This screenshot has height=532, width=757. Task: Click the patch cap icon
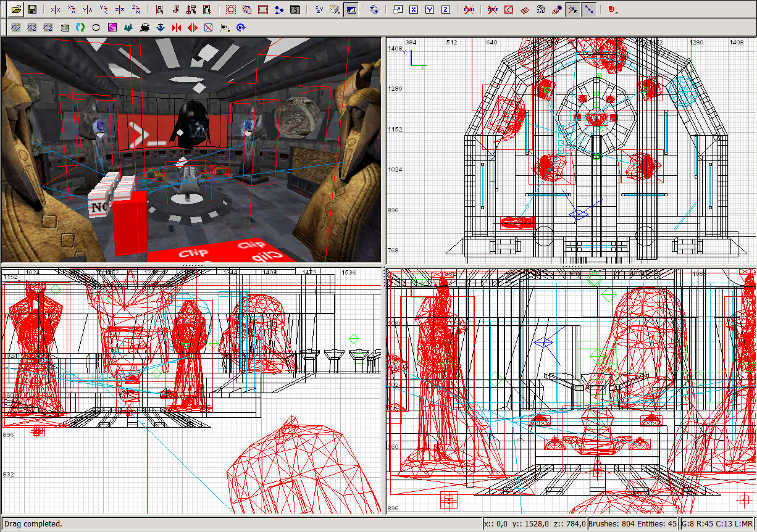coord(541,9)
